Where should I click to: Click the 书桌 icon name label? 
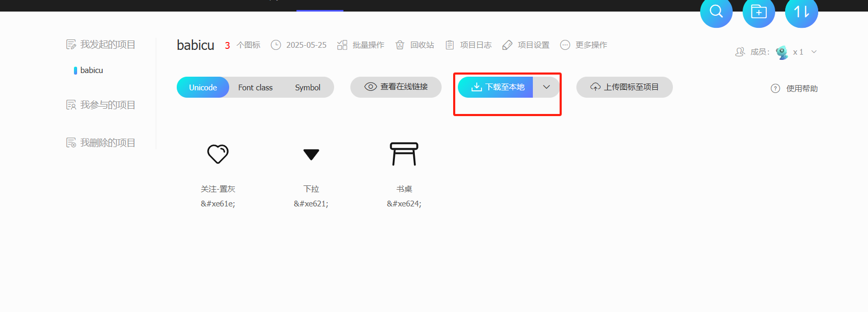click(x=404, y=189)
